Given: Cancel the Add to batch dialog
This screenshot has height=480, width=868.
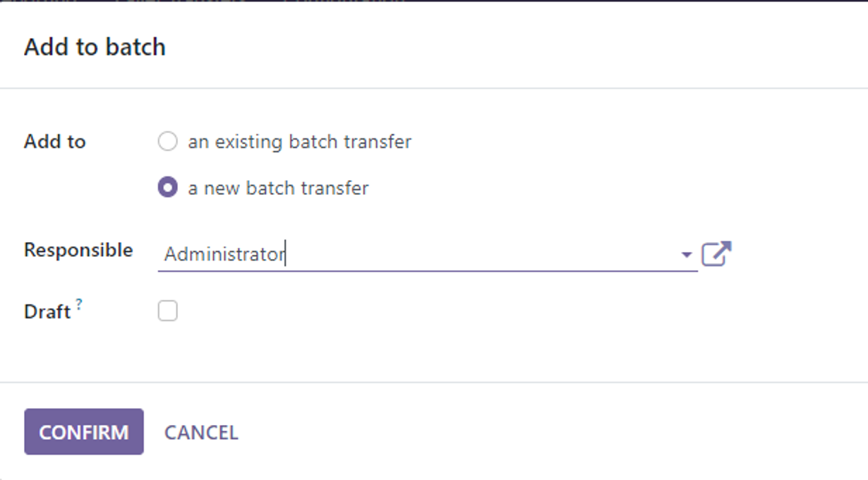Looking at the screenshot, I should pyautogui.click(x=201, y=432).
